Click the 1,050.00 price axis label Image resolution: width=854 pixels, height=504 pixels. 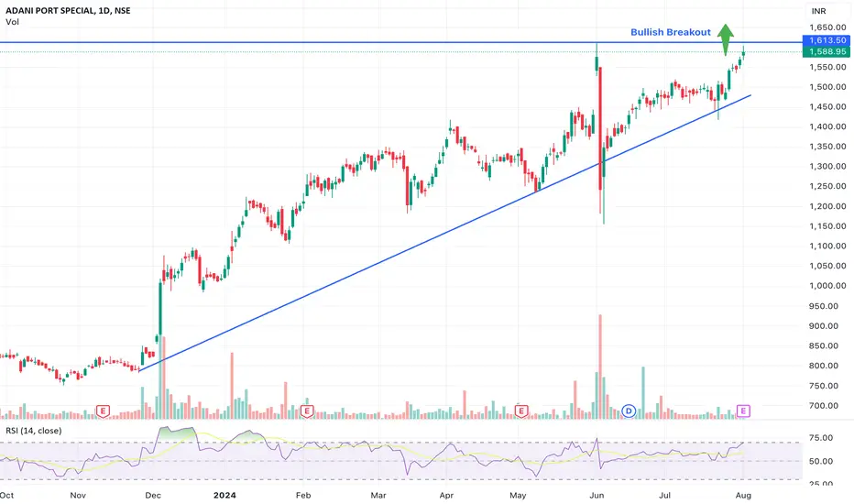click(x=827, y=266)
